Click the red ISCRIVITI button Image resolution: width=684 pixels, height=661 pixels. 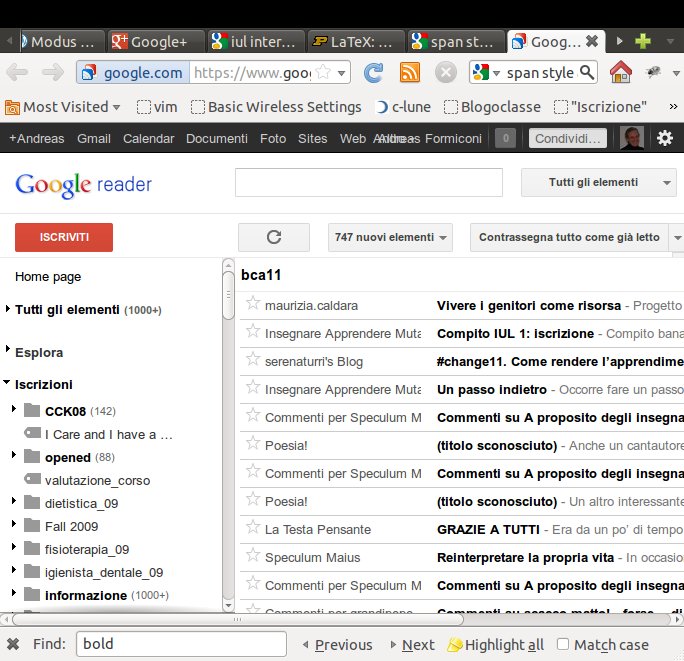pos(64,237)
